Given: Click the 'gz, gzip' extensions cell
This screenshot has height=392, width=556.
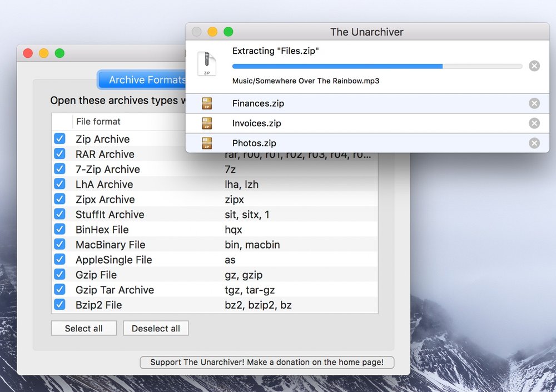Looking at the screenshot, I should 244,275.
